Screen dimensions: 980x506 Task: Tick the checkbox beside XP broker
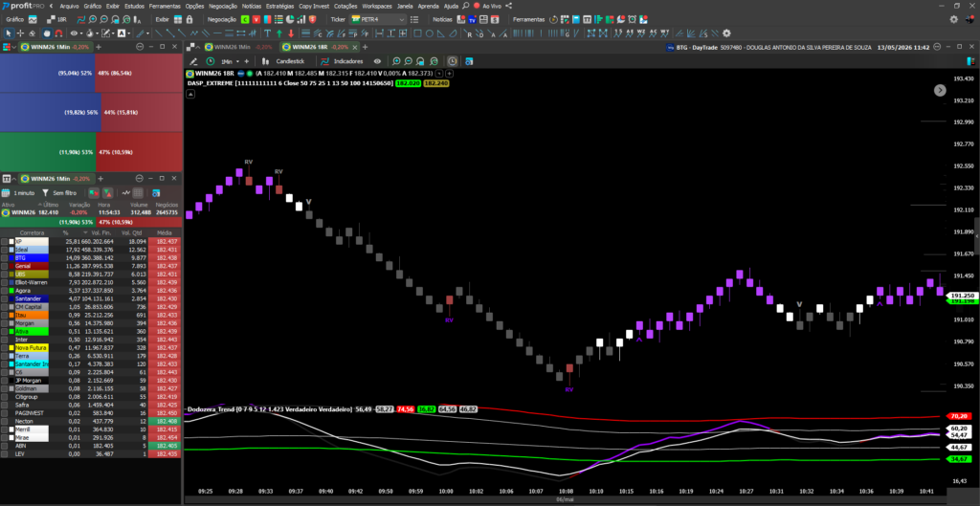pyautogui.click(x=5, y=241)
